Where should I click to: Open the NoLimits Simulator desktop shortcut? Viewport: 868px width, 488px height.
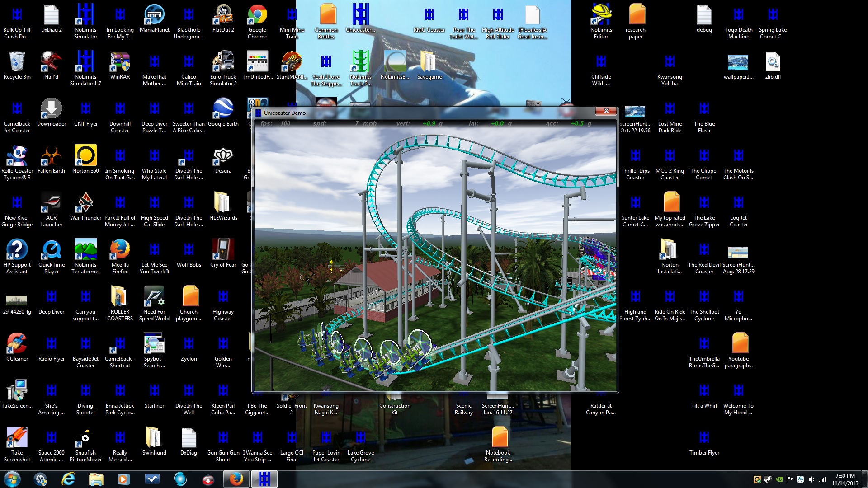(x=85, y=21)
